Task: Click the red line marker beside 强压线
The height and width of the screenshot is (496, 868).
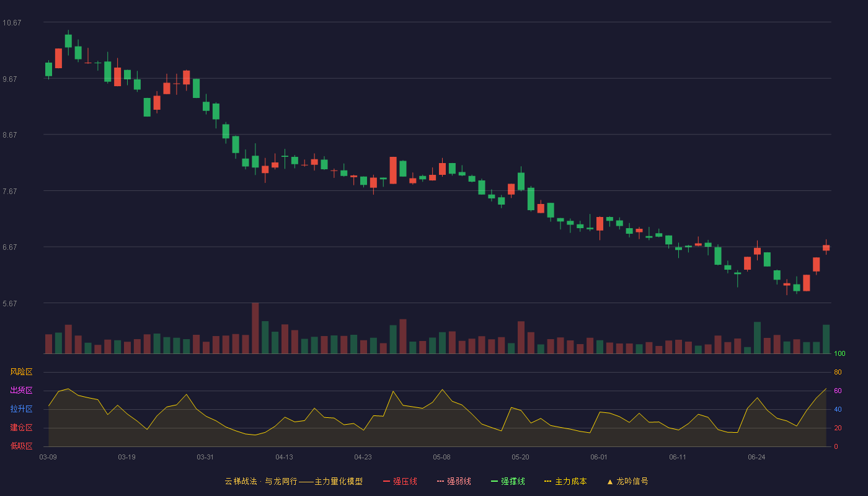Action: pyautogui.click(x=386, y=482)
